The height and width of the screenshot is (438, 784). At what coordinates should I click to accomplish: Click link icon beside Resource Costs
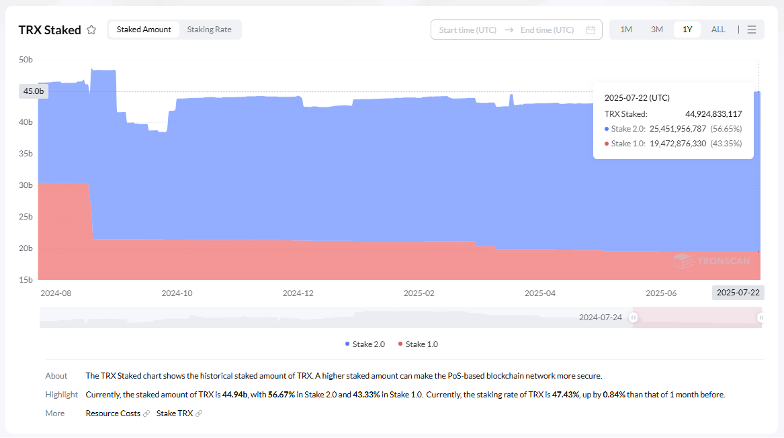(146, 413)
